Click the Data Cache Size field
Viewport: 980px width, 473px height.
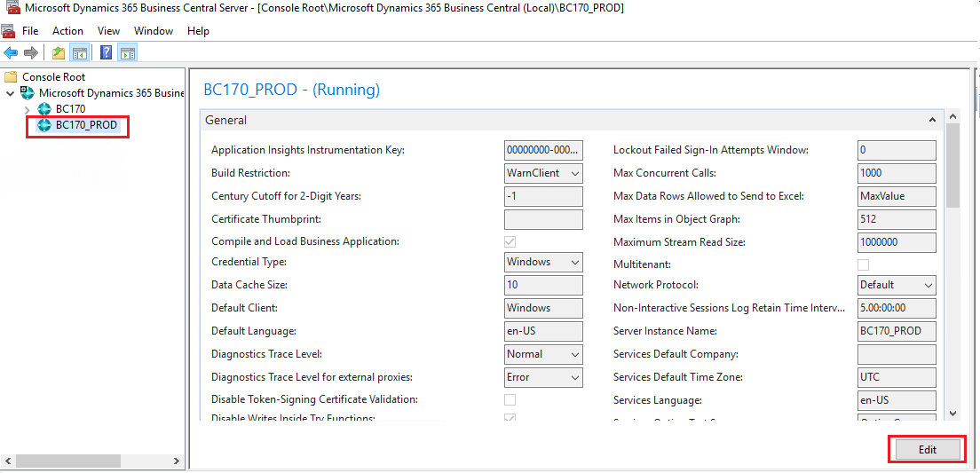[x=543, y=285]
